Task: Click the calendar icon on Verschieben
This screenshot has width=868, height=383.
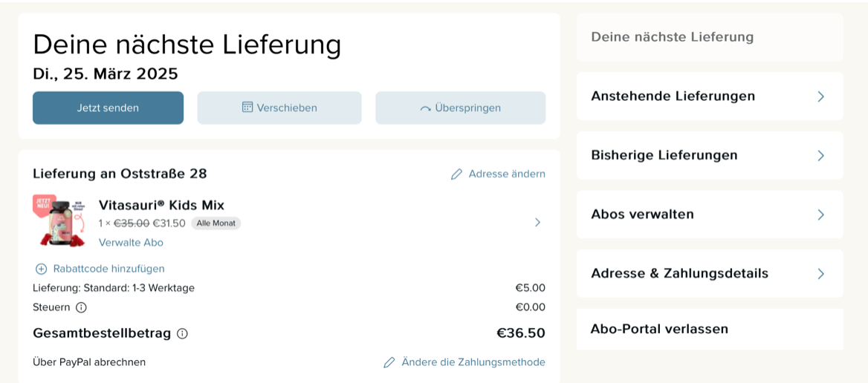Action: point(247,108)
